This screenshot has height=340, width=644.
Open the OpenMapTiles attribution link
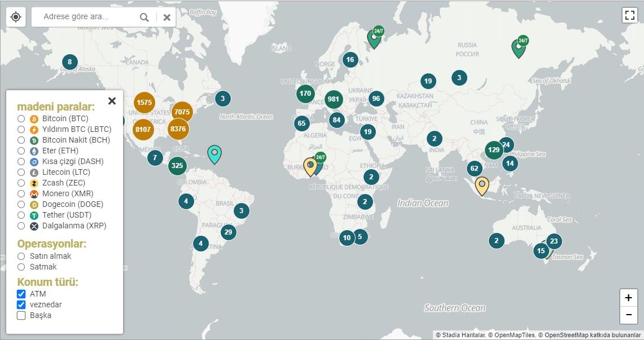click(512, 335)
